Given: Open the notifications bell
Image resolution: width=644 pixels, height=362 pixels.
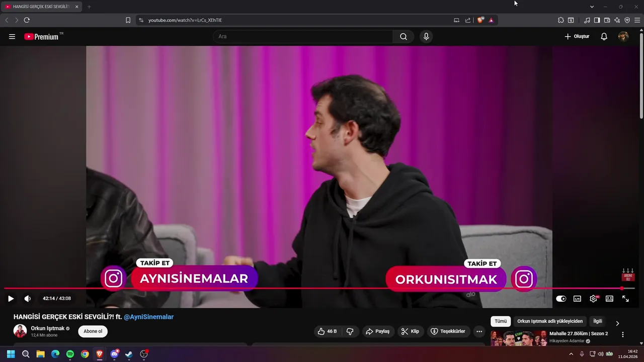Looking at the screenshot, I should pos(604,37).
